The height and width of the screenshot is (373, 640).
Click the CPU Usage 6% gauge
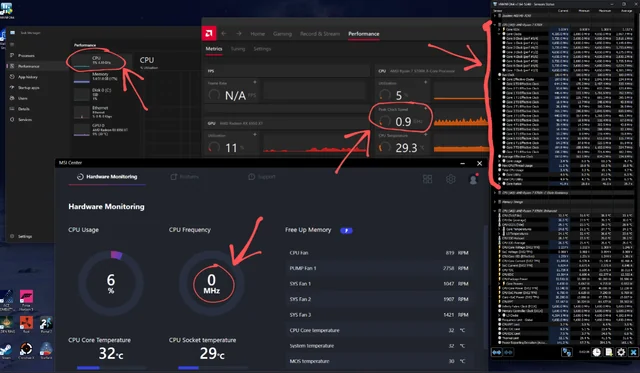click(x=111, y=283)
